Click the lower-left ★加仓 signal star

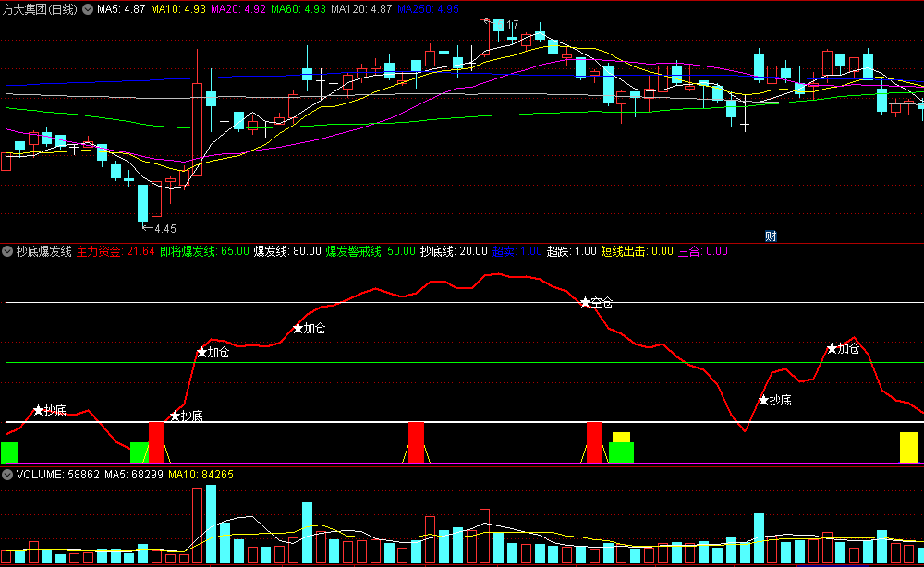click(201, 353)
